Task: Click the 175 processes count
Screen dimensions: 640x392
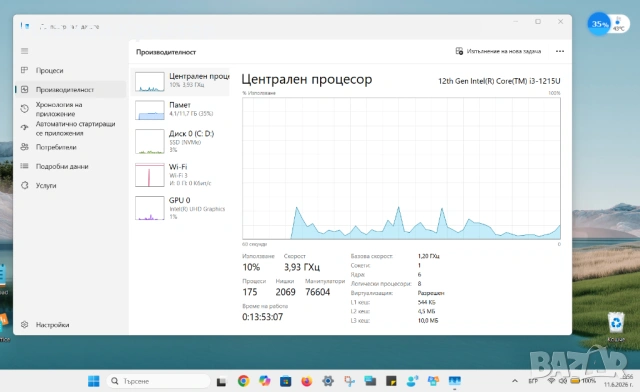Action: click(249, 292)
